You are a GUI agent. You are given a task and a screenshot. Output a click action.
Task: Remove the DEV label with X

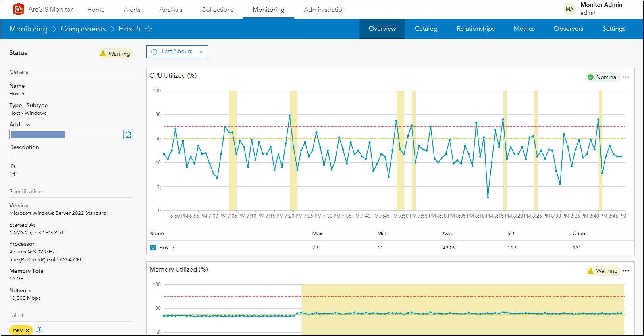click(27, 330)
